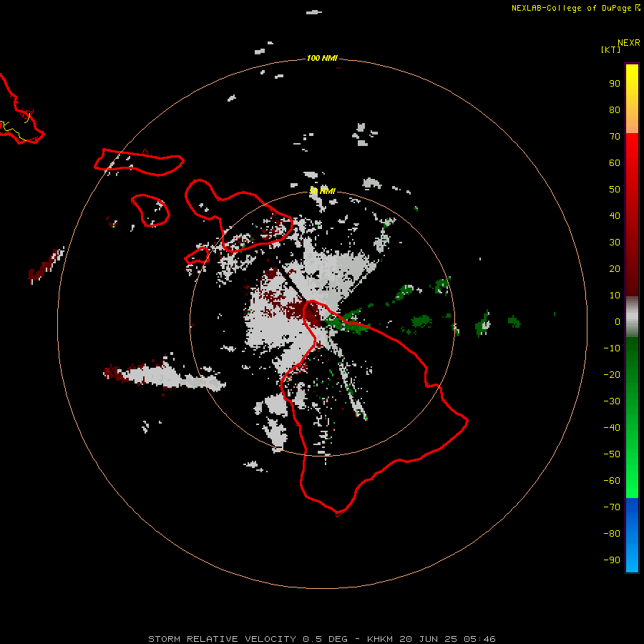Click the positive 50 scale value
The height and width of the screenshot is (644, 644).
(x=615, y=190)
